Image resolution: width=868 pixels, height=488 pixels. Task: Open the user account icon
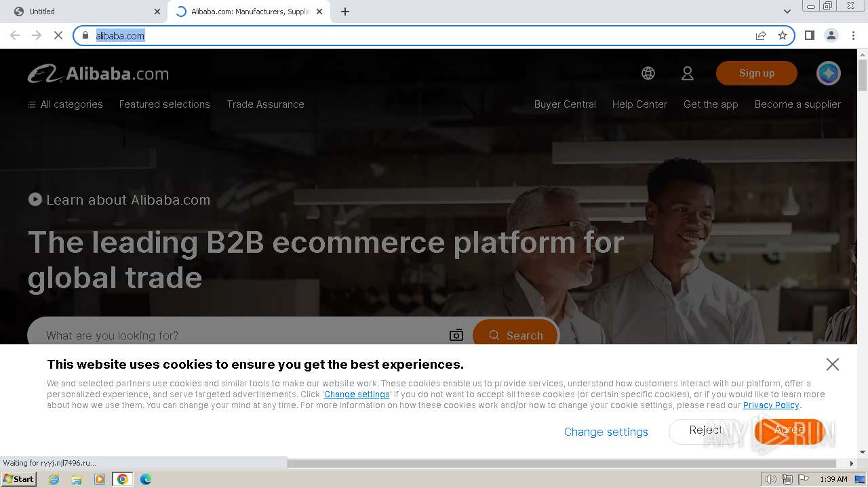(688, 73)
